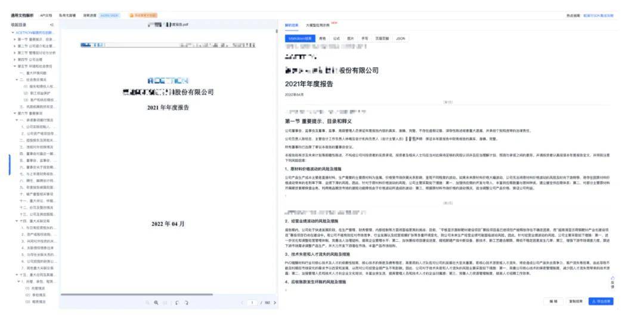Open the 解析结果 tab

click(x=292, y=25)
